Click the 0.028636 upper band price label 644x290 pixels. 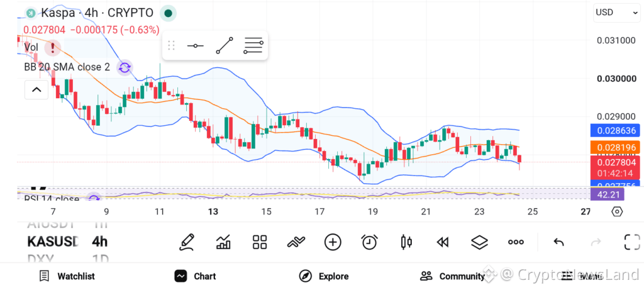(615, 131)
